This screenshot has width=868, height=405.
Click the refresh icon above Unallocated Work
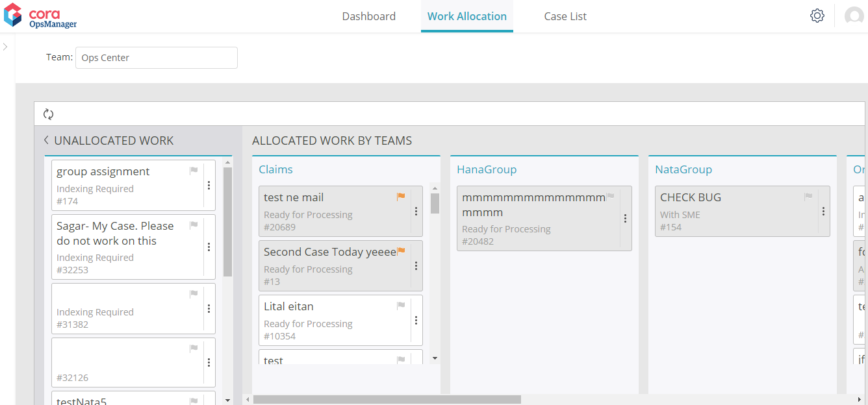coord(48,114)
